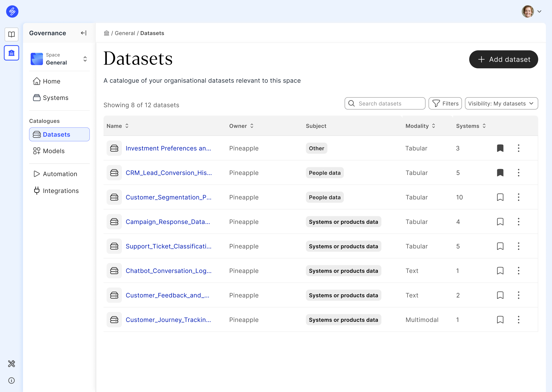The width and height of the screenshot is (552, 392).
Task: Click the Add dataset button
Action: point(504,59)
